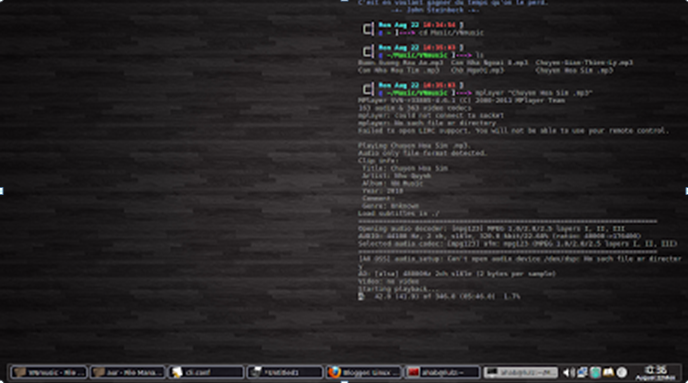Image resolution: width=688 pixels, height=383 pixels.
Task: Click the "Starting playback..." line
Action: pyautogui.click(x=398, y=289)
